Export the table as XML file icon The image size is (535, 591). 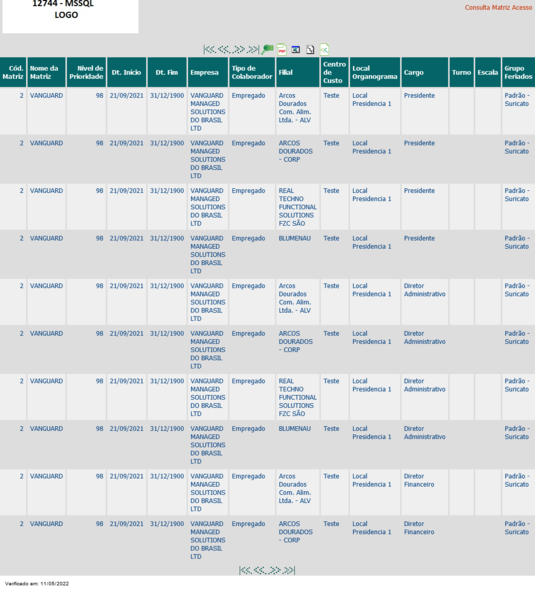[324, 49]
